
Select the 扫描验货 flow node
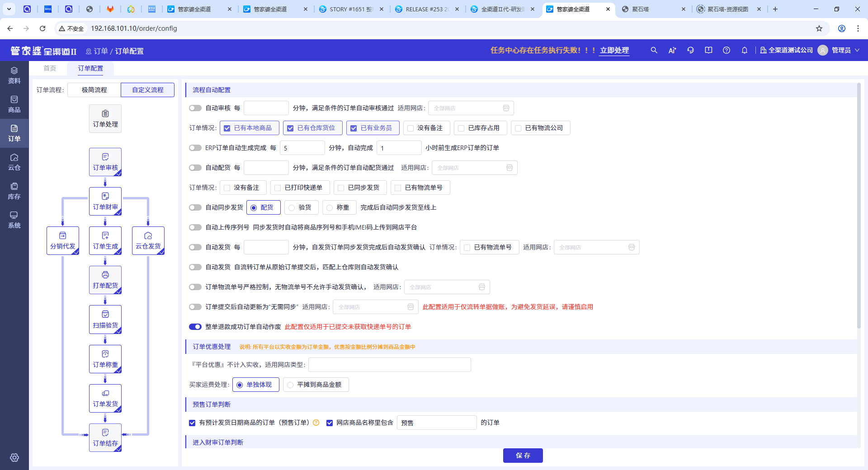tap(105, 320)
